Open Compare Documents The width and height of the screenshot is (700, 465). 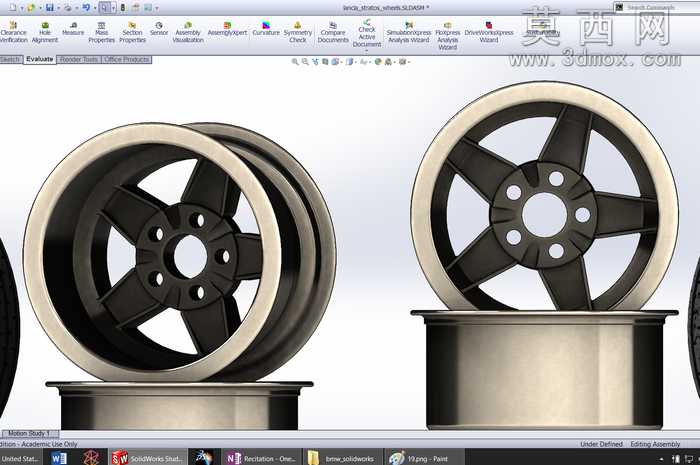[333, 32]
